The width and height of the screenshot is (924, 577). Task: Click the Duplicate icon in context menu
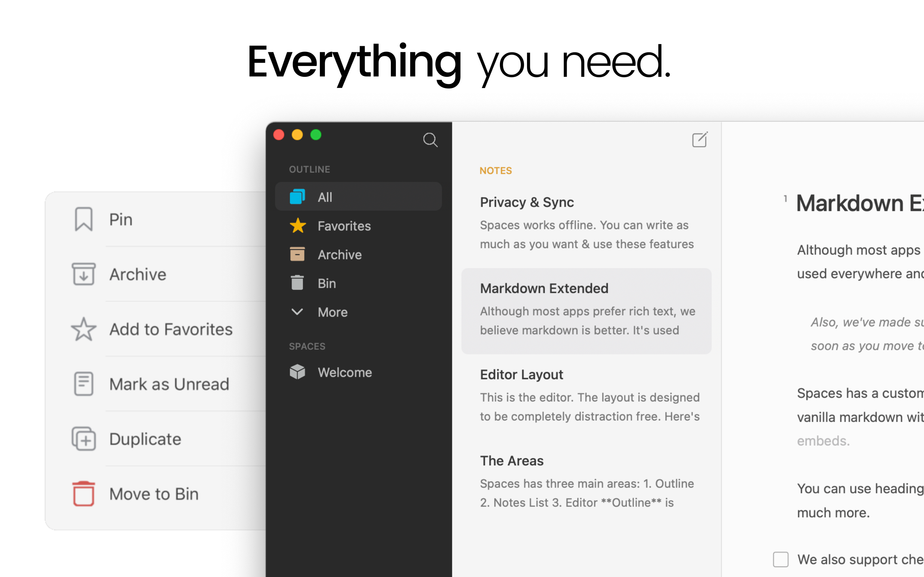click(x=84, y=439)
